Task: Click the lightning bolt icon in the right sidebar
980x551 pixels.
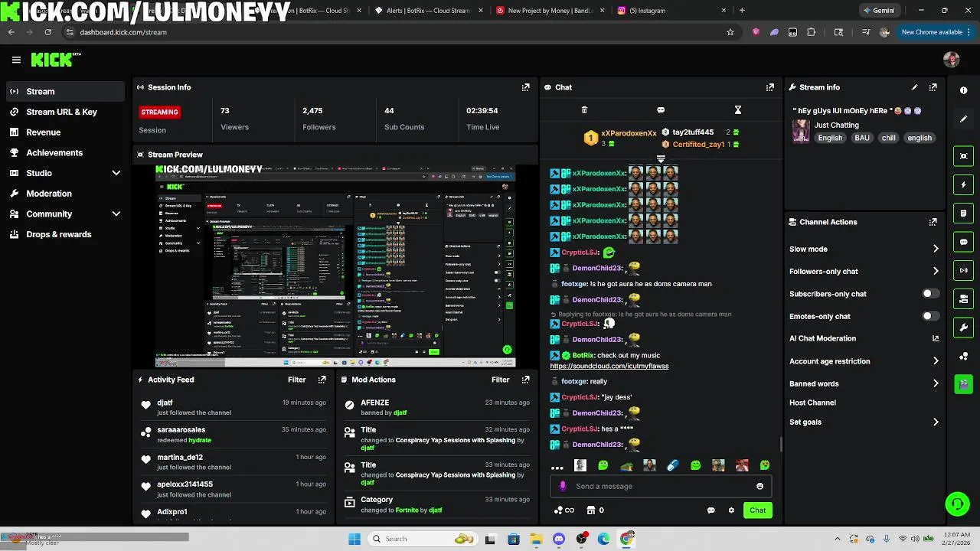Action: [963, 184]
